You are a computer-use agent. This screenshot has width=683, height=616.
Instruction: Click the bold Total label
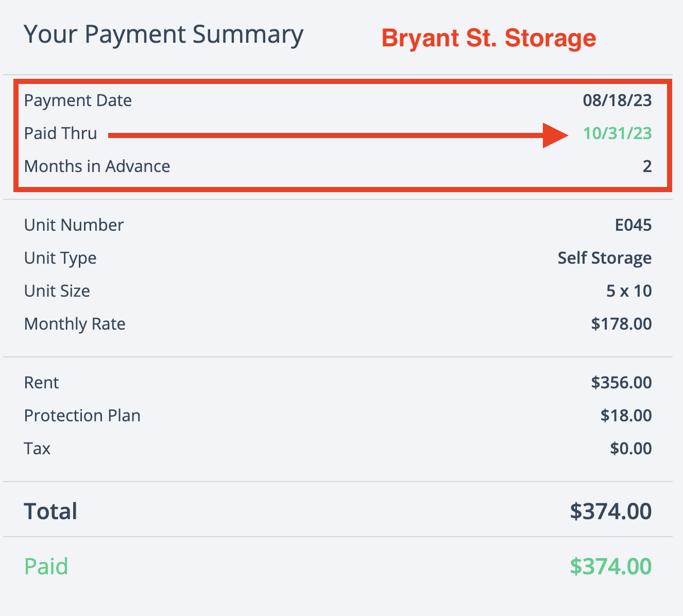50,511
